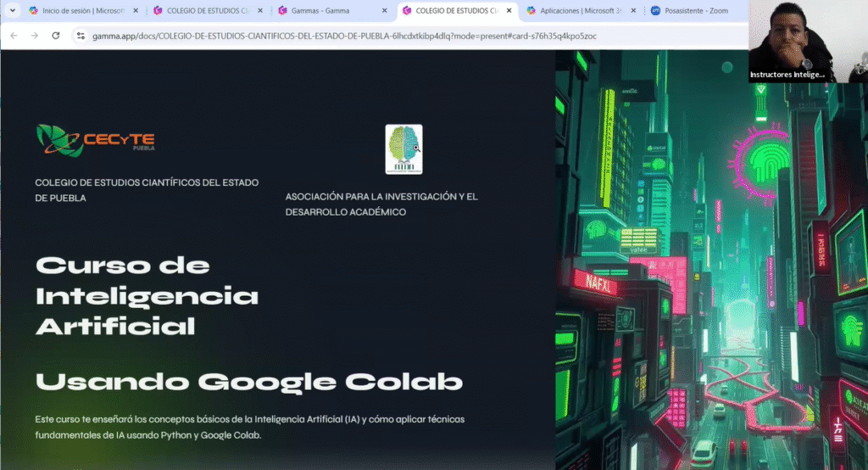Image resolution: width=868 pixels, height=470 pixels.
Task: Click the Zoom favicon on Posasistente tab
Action: click(x=655, y=10)
